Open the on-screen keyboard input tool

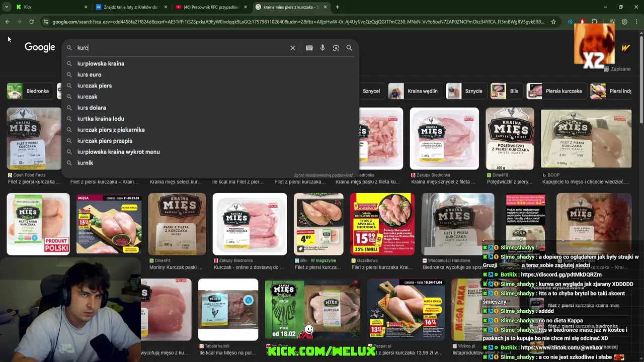coord(309,48)
